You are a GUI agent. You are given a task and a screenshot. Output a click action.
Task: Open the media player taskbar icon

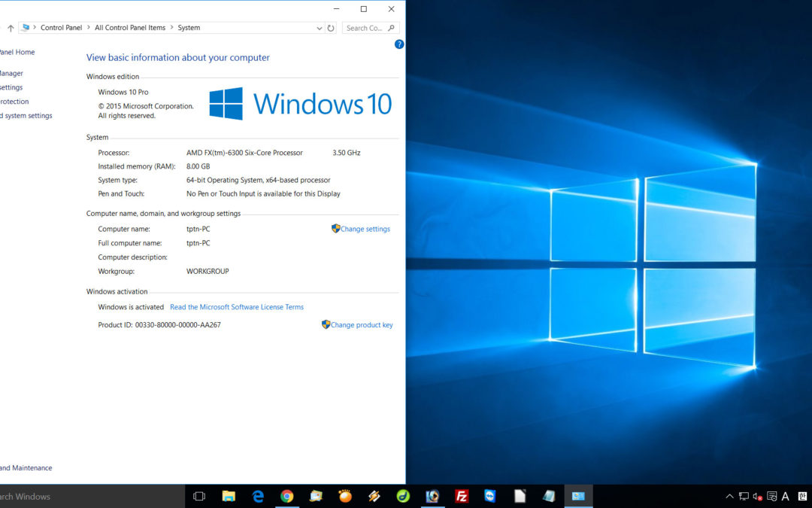pos(432,496)
